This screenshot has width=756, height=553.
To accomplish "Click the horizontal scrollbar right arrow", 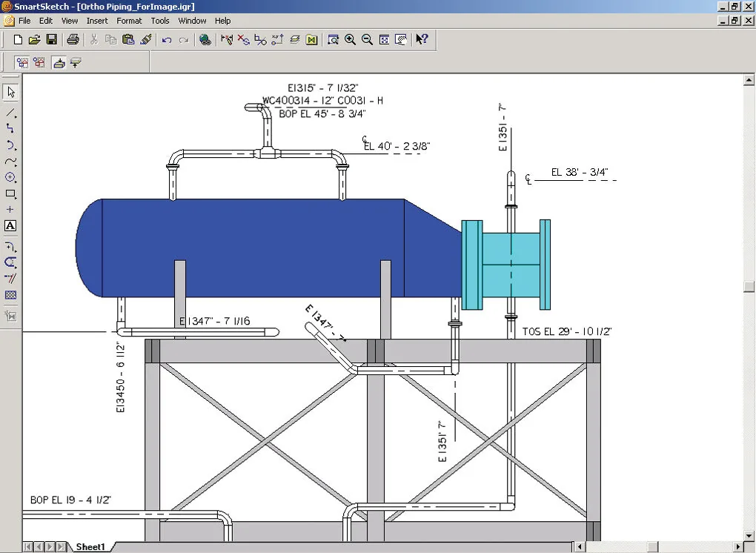I will tap(738, 547).
